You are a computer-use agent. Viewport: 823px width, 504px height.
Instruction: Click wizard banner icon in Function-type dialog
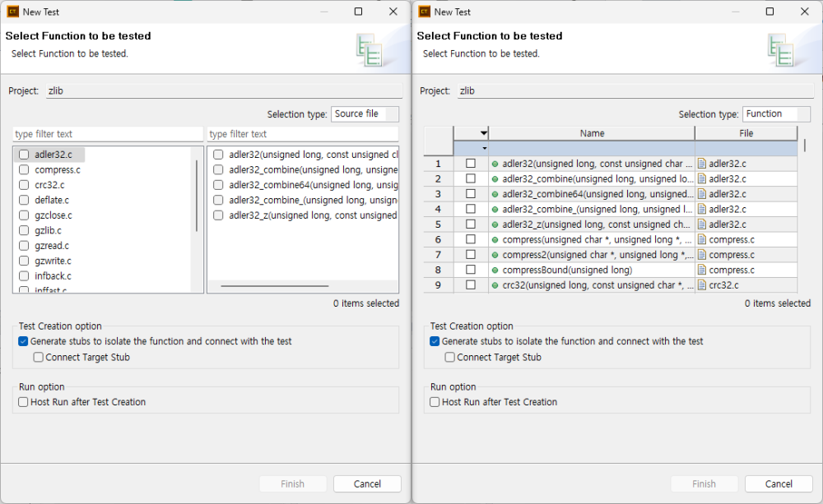780,49
